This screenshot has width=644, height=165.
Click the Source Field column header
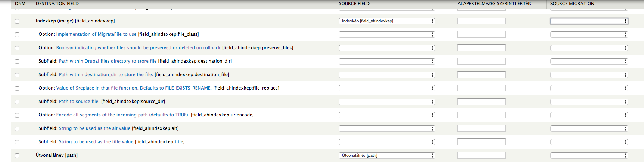click(x=354, y=4)
